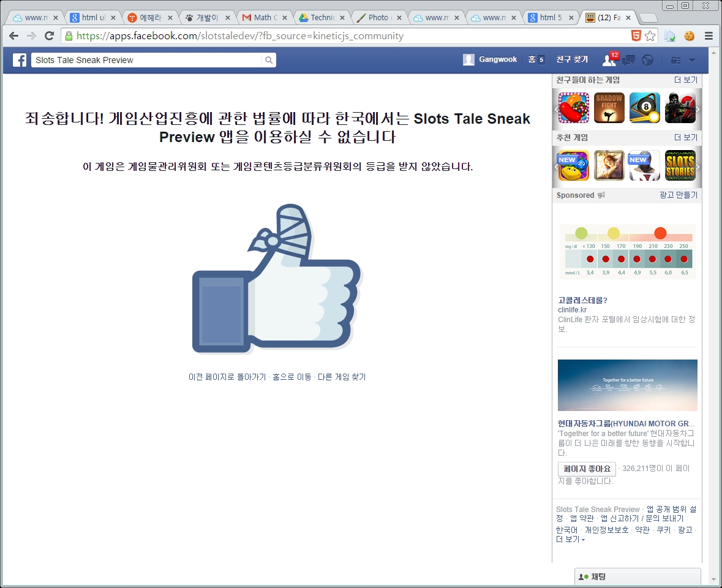This screenshot has width=722, height=588.
Task: Click 친구 찾기 in header
Action: pyautogui.click(x=572, y=59)
